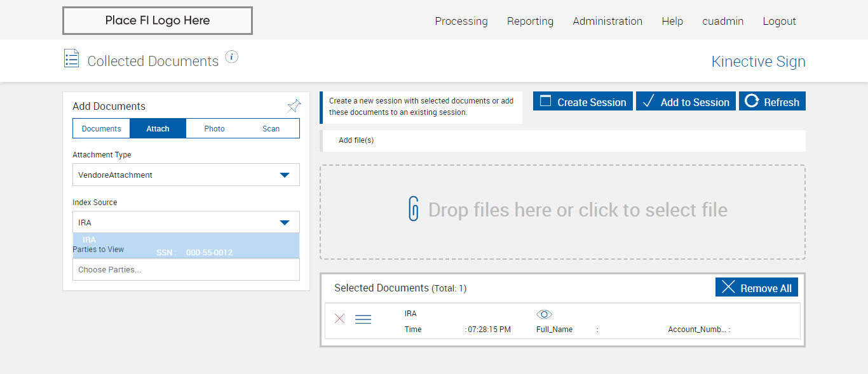This screenshot has width=868, height=374.
Task: Click the paperclip icon in drop area
Action: (x=414, y=210)
